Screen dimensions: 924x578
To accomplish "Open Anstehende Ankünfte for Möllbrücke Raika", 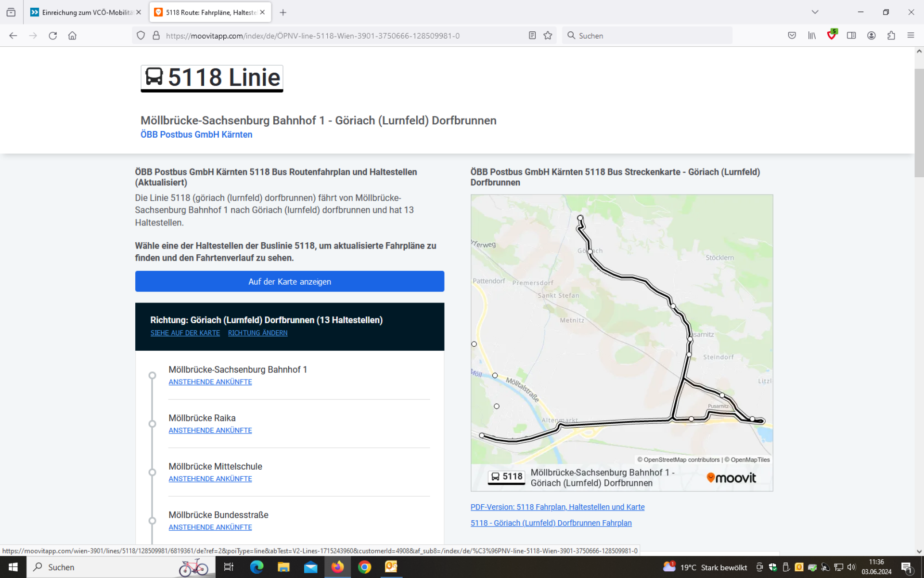I will (x=210, y=431).
